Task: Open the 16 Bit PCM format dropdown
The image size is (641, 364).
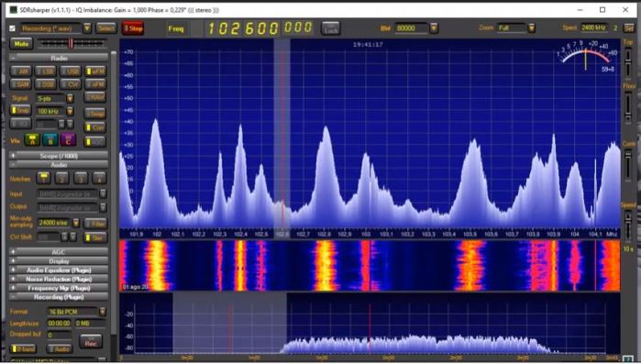Action: 103,312
